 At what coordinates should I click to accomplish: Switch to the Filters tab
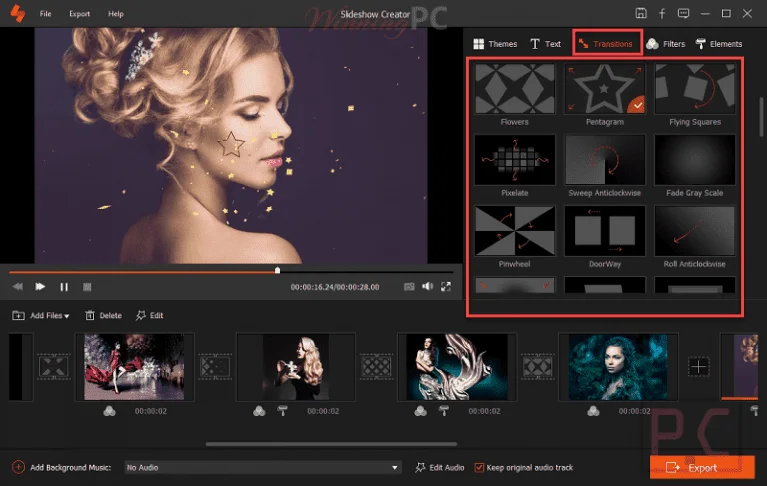click(665, 44)
